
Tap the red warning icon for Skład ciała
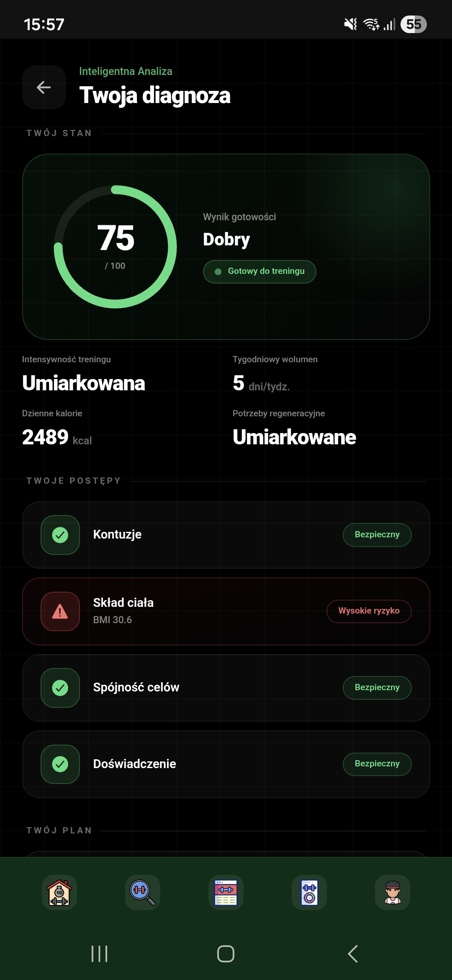coord(60,611)
